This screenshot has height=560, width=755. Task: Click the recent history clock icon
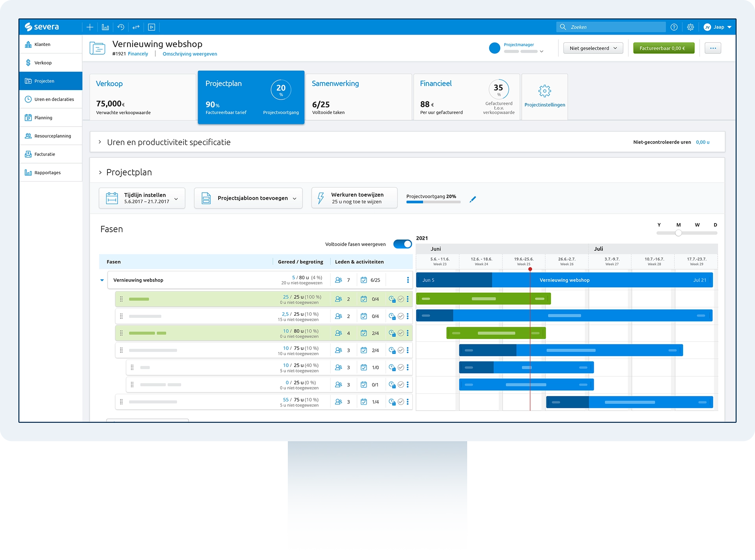coord(121,27)
